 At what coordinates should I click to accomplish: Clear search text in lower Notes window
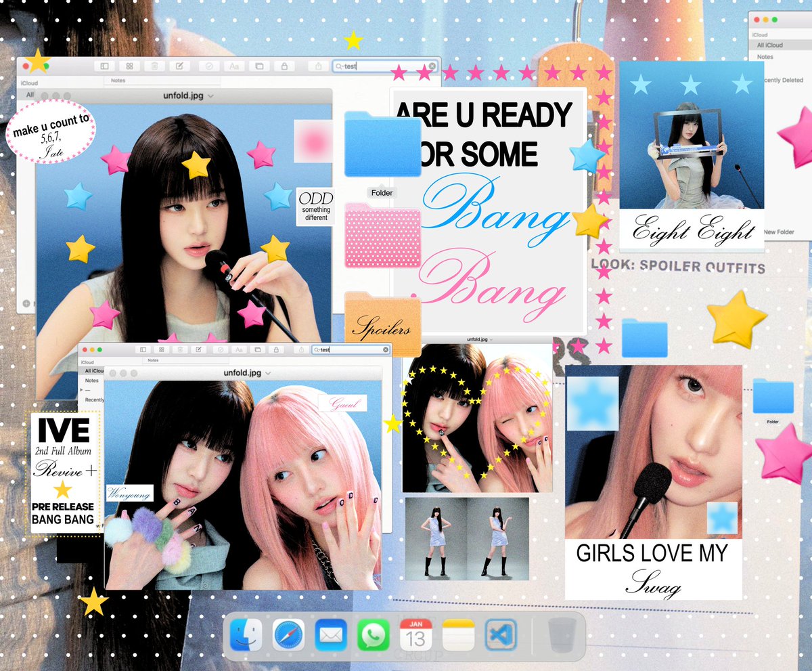point(386,349)
